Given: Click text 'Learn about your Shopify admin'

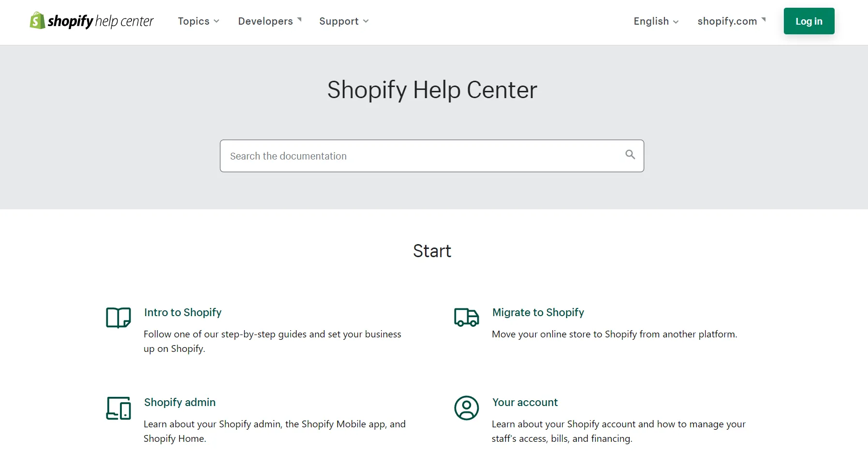Looking at the screenshot, I should coord(212,424).
